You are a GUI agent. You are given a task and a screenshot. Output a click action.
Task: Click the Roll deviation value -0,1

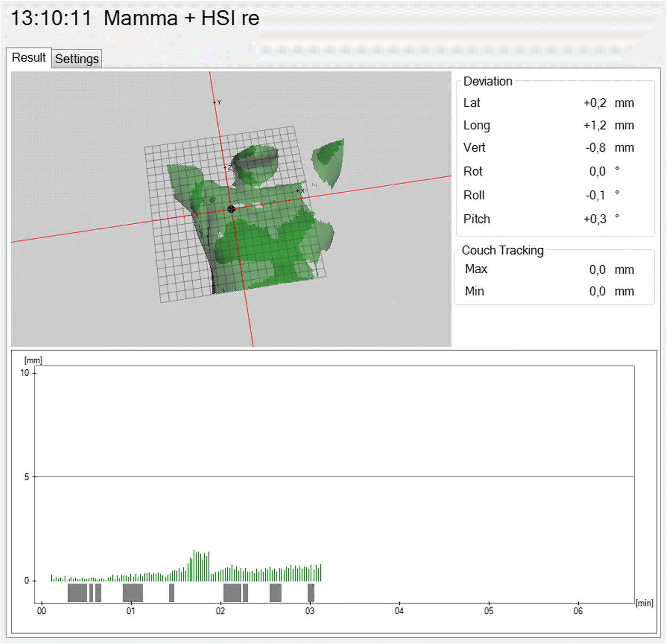pyautogui.click(x=596, y=195)
